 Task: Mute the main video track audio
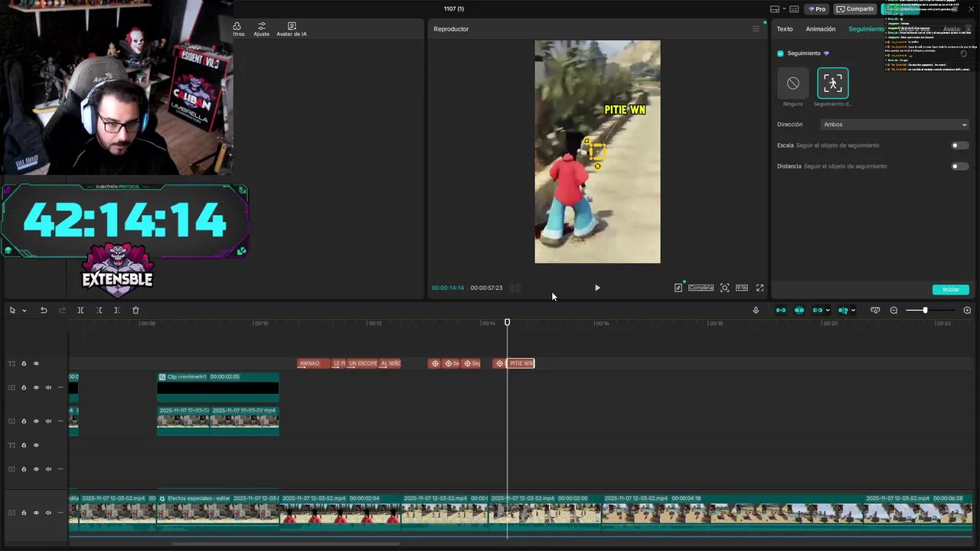(48, 513)
